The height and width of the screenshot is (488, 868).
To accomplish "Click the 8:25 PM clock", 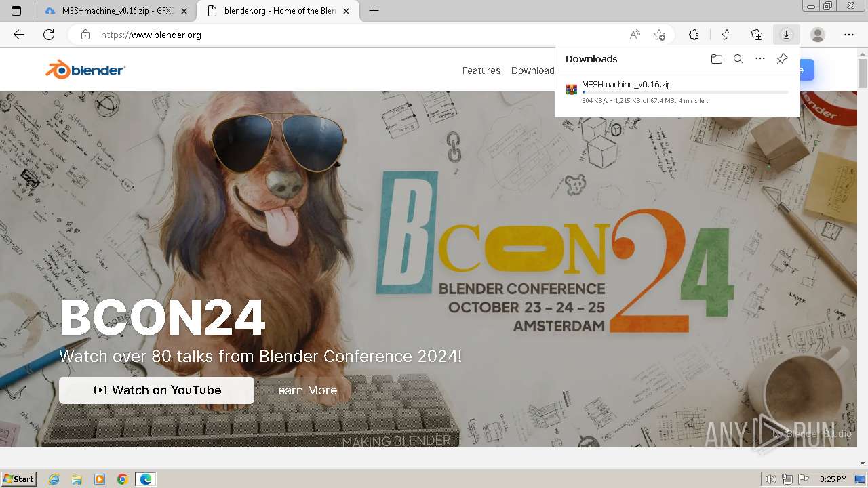I will [x=833, y=479].
